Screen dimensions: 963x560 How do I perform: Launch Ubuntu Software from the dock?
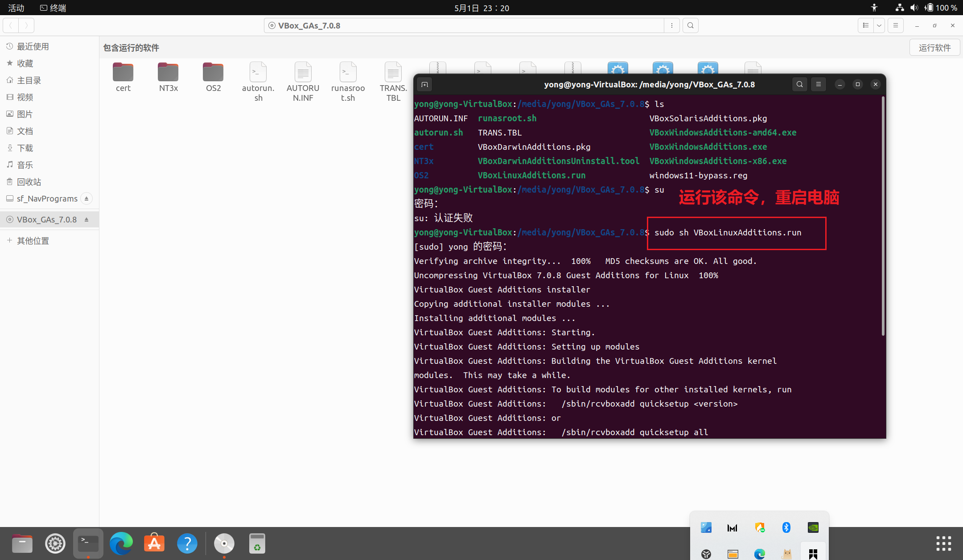154,543
